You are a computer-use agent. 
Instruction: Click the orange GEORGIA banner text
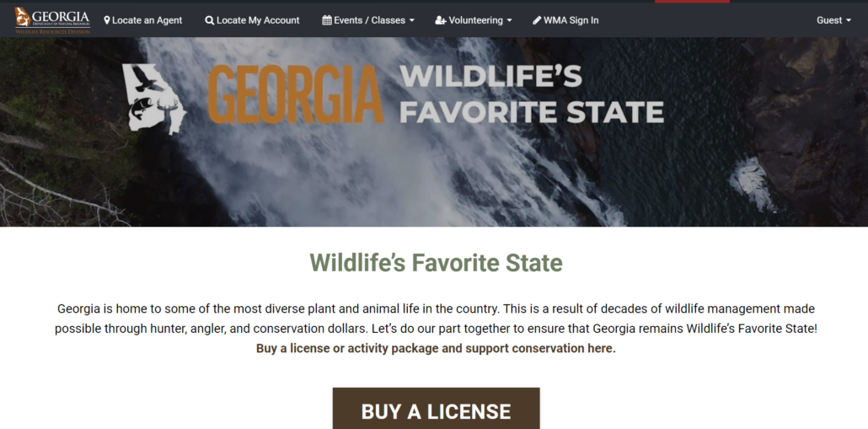pos(296,94)
